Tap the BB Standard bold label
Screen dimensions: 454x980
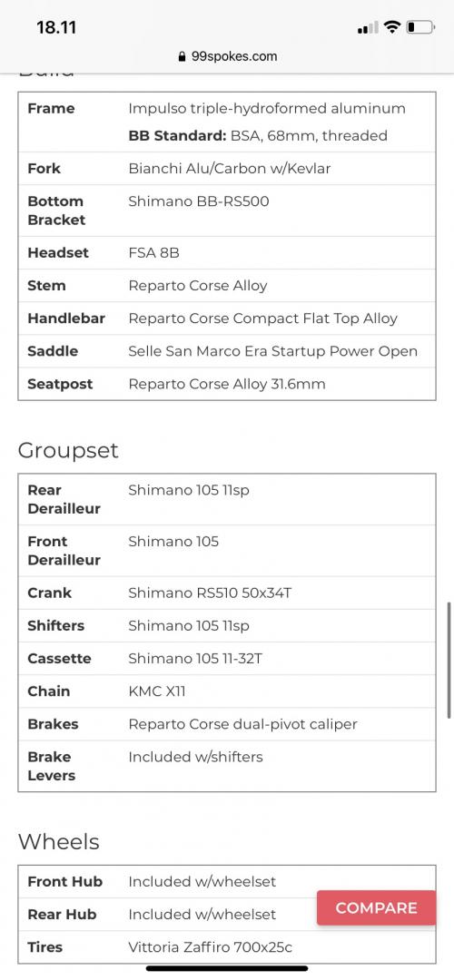(x=177, y=135)
